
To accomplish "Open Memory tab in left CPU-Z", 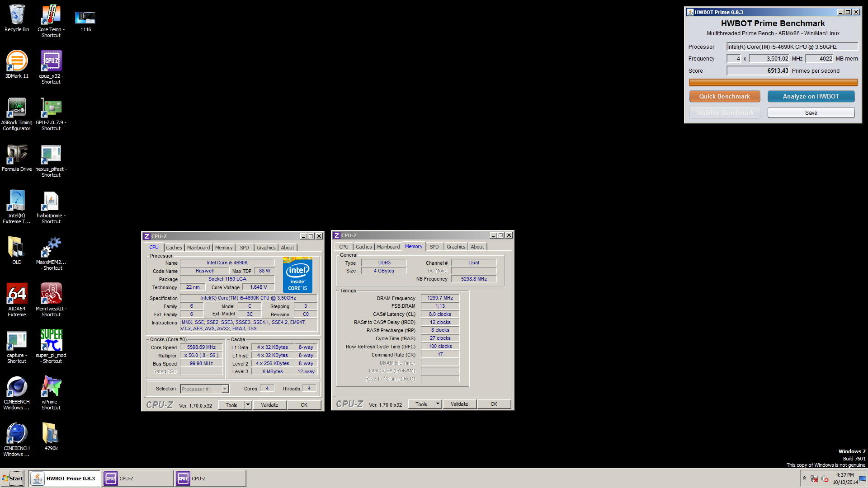I will click(224, 248).
